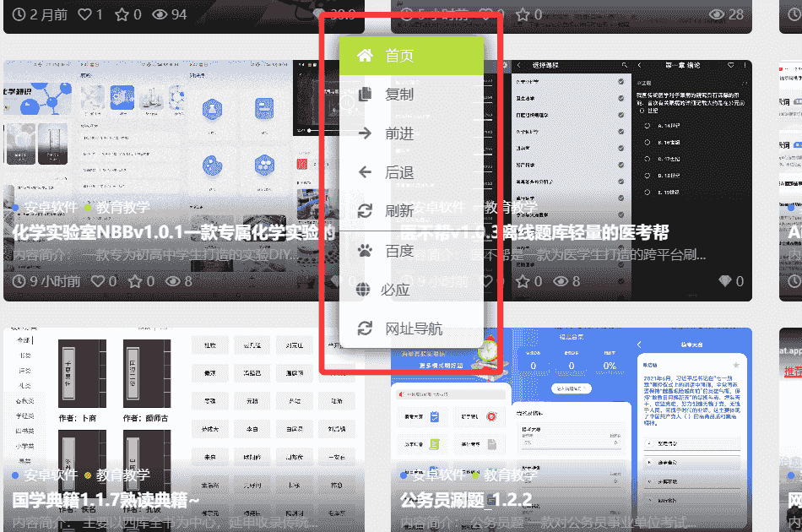Click 安卓软件 tag on 公务员涮题 card
Image resolution: width=802 pixels, height=532 pixels.
[x=438, y=475]
